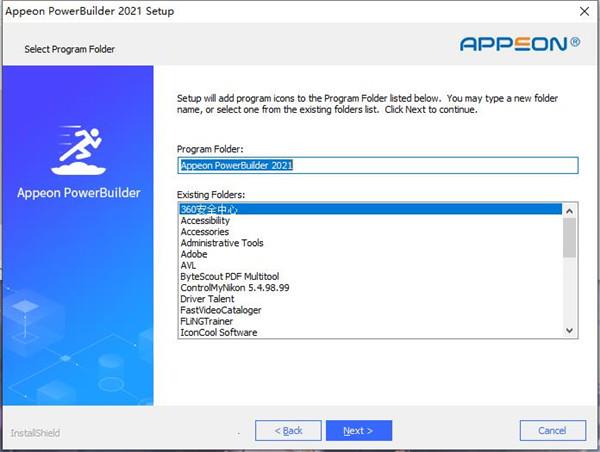
Task: Focus the Program Folder input field
Action: [378, 165]
